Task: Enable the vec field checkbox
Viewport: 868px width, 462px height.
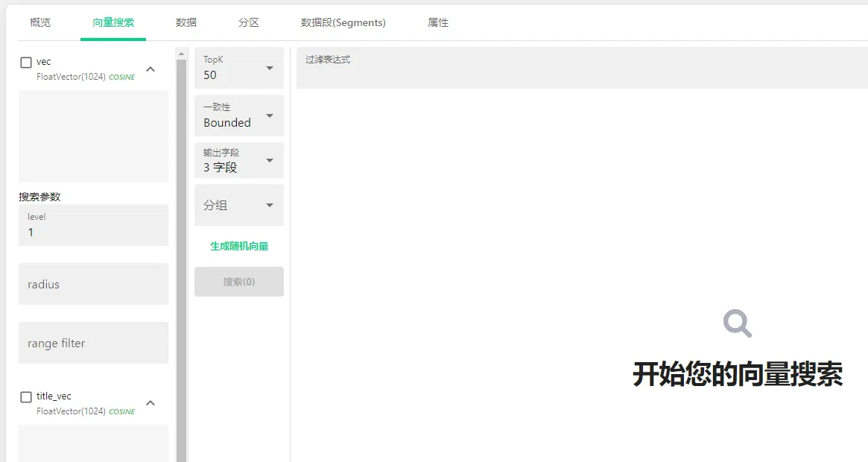Action: [x=26, y=63]
